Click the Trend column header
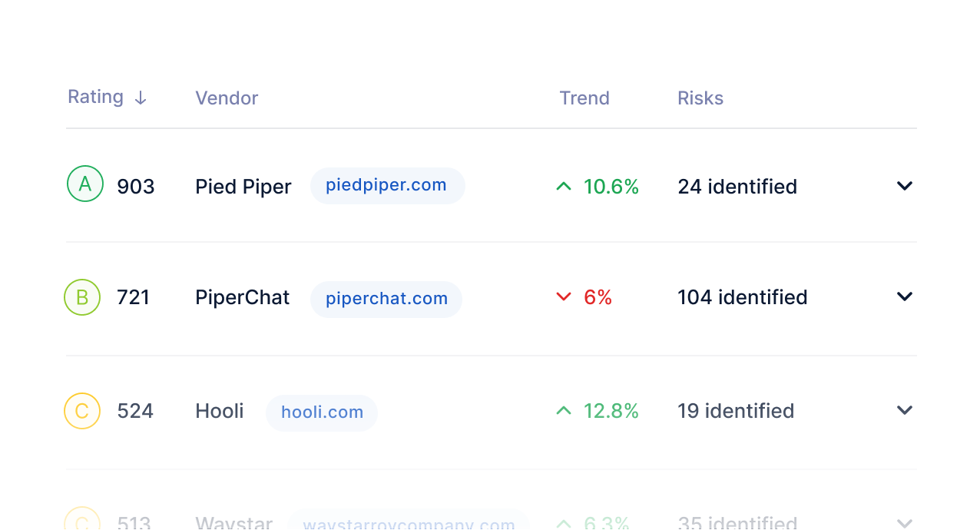The height and width of the screenshot is (530, 980). click(584, 98)
